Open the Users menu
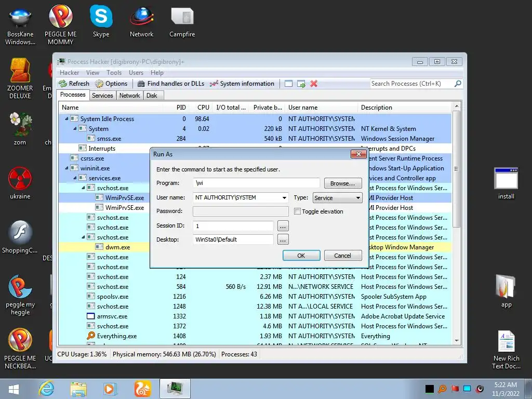The width and height of the screenshot is (532, 399). (x=136, y=73)
